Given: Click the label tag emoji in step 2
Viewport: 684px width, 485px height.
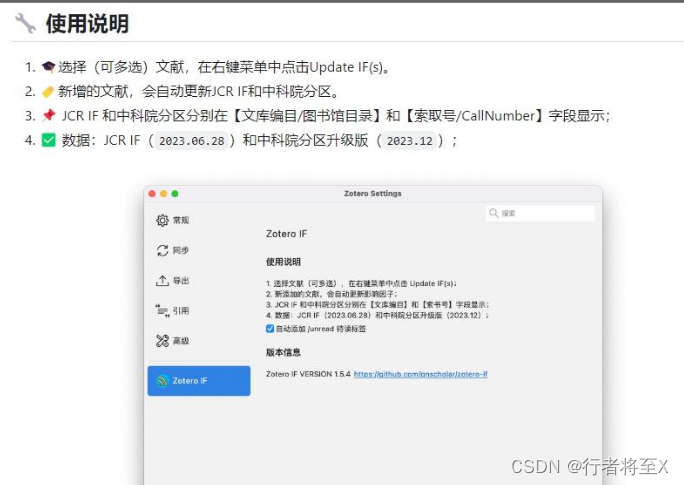Looking at the screenshot, I should 48,92.
